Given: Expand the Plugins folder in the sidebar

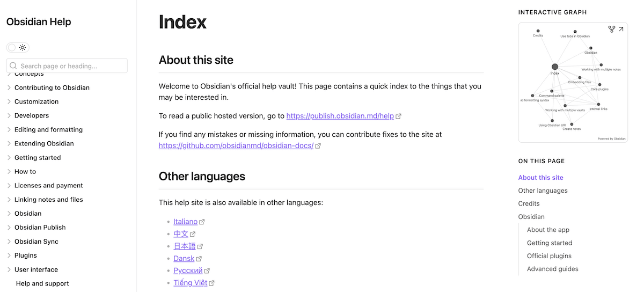Looking at the screenshot, I should coord(9,255).
